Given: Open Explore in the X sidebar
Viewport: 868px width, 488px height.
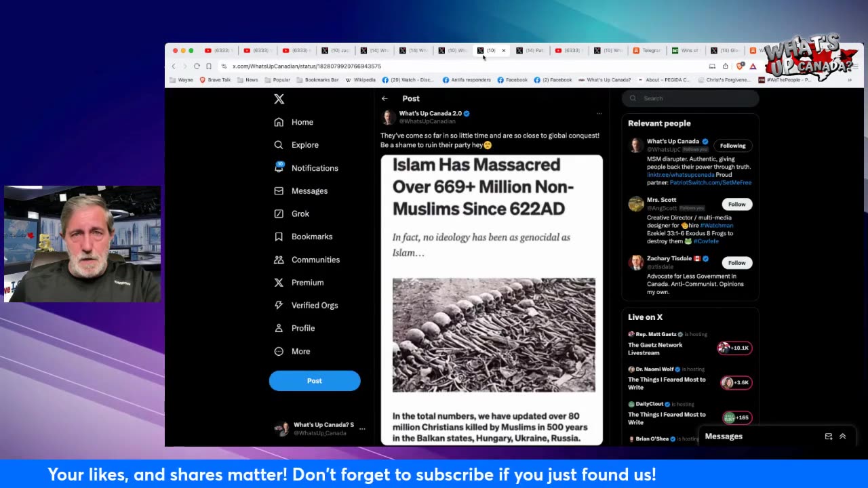Looking at the screenshot, I should (296, 145).
